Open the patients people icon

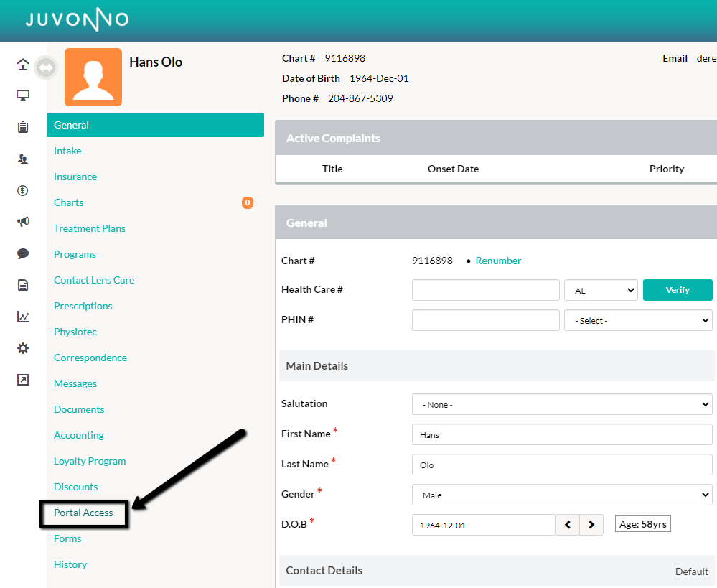click(23, 159)
